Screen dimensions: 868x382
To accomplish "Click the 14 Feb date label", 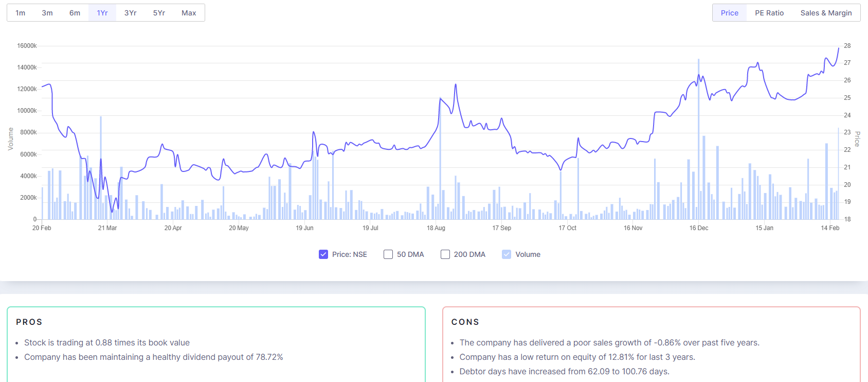I will [830, 228].
